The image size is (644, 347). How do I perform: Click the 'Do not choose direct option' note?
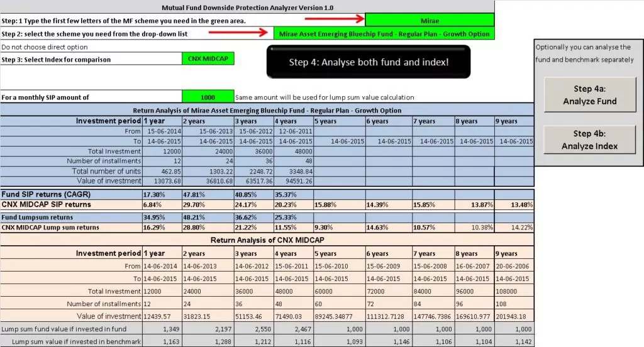45,47
